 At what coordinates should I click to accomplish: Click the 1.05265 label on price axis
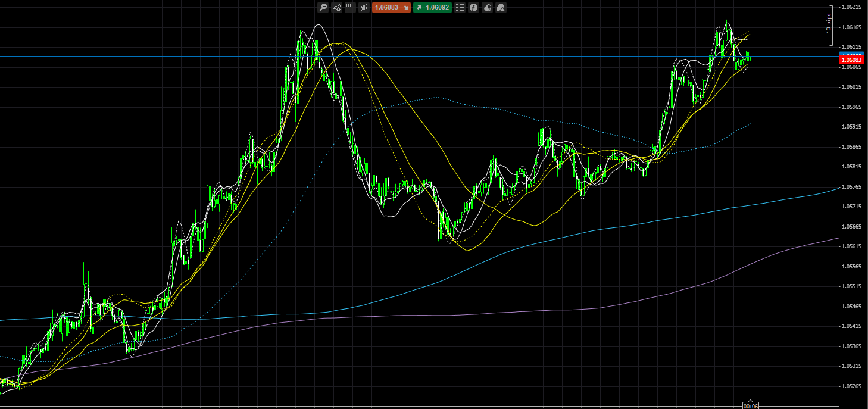853,386
